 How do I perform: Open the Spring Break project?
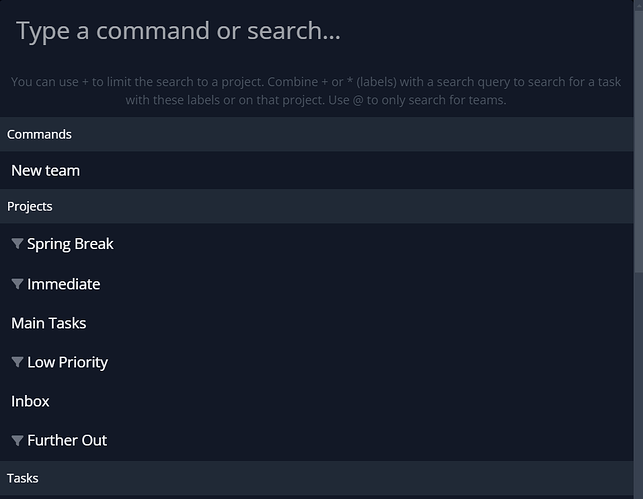[70, 244]
